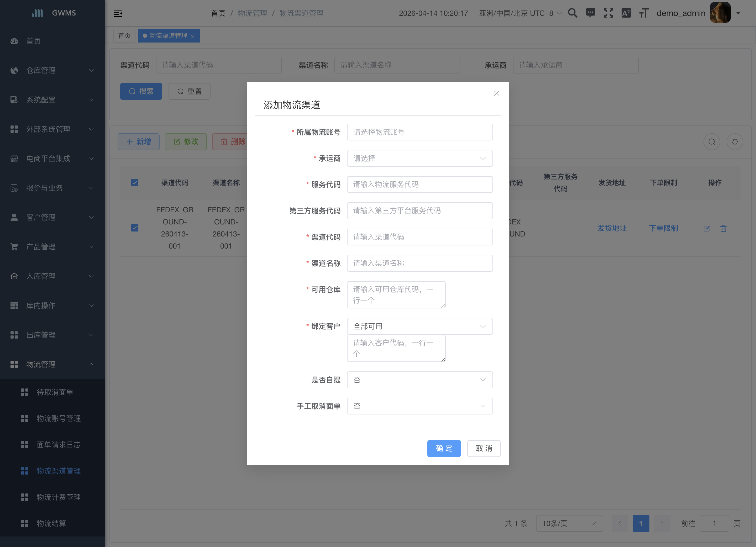Open the 下单限制 link in table row
Viewport: 756px width, 547px height.
pos(663,228)
